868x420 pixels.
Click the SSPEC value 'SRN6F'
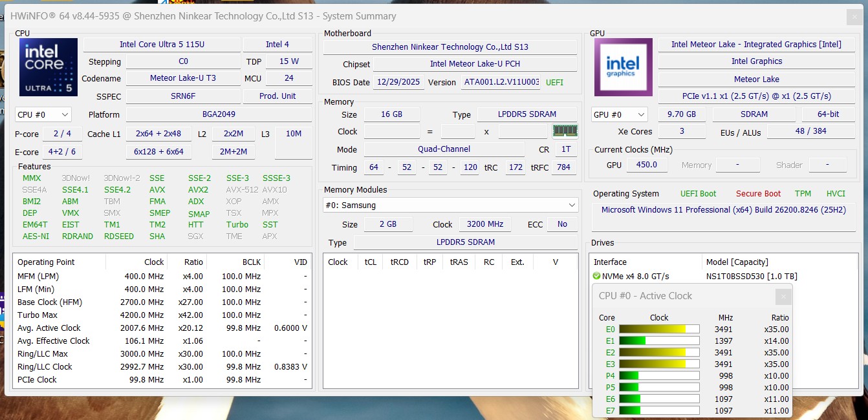[183, 96]
